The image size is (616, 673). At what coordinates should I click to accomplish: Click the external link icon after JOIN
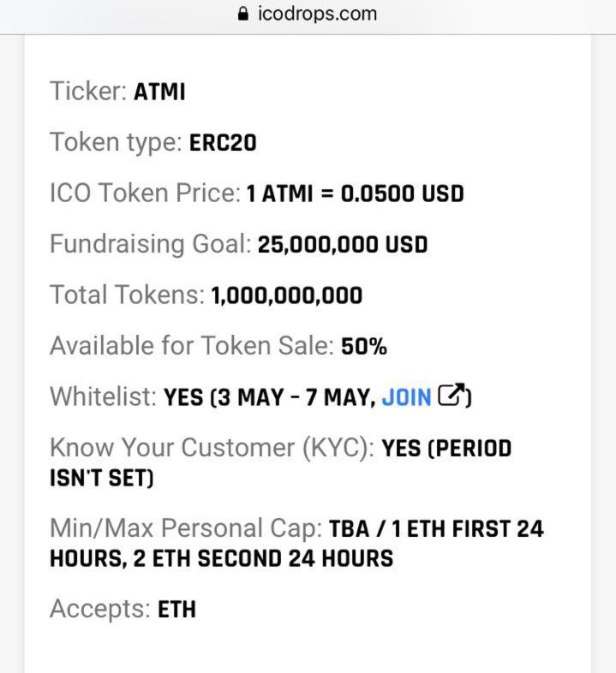[x=452, y=395]
